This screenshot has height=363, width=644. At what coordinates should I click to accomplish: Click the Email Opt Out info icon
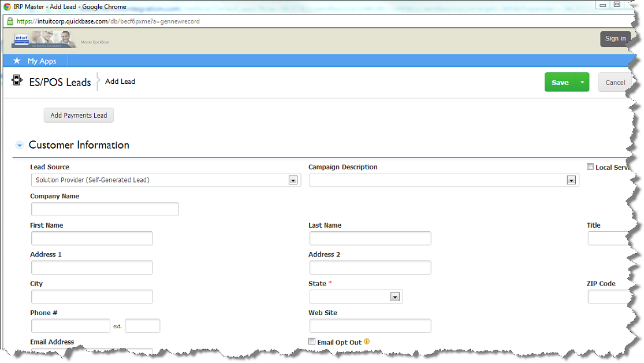pos(366,342)
